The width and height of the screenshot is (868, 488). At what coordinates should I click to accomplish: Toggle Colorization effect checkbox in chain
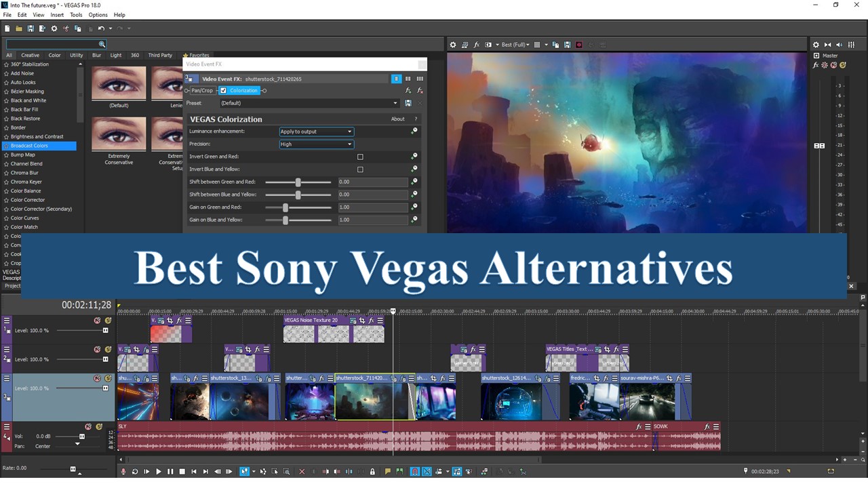tap(223, 90)
